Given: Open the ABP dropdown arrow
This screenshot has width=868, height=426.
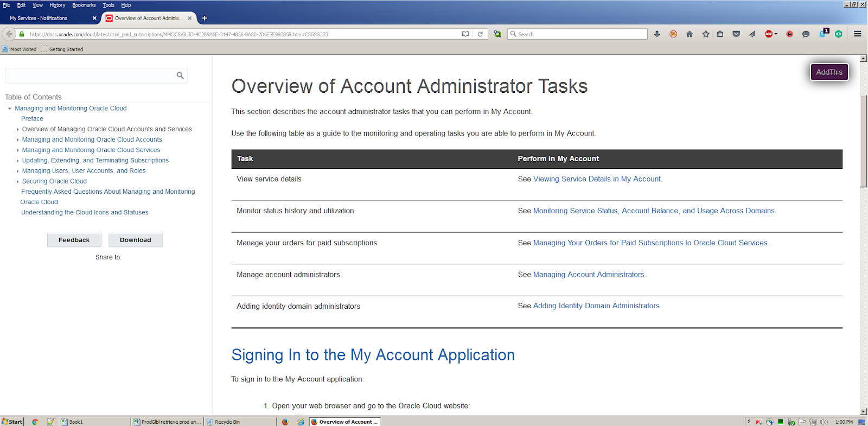Looking at the screenshot, I should (x=776, y=34).
